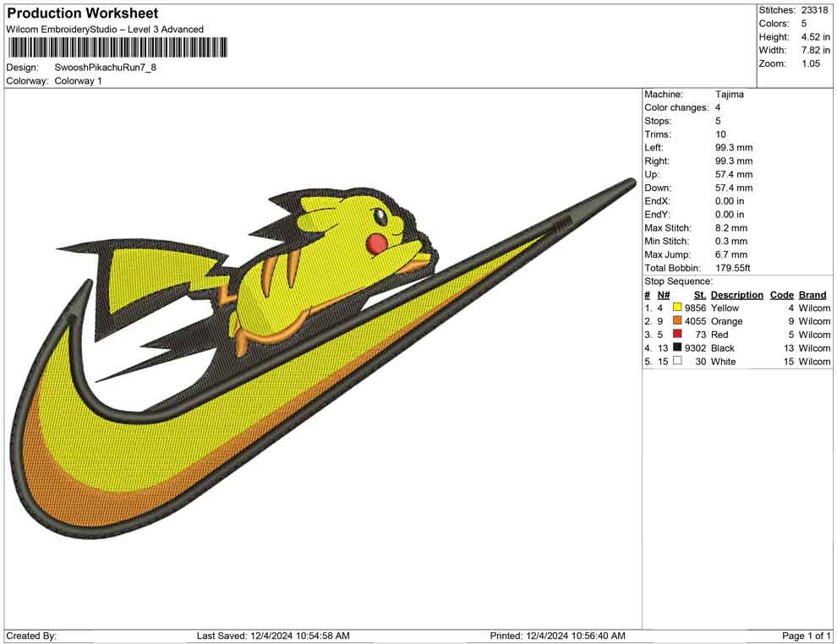Click the Max Stitch value '8.2 mm'
Viewport: 837px width, 644px height.
[x=730, y=228]
